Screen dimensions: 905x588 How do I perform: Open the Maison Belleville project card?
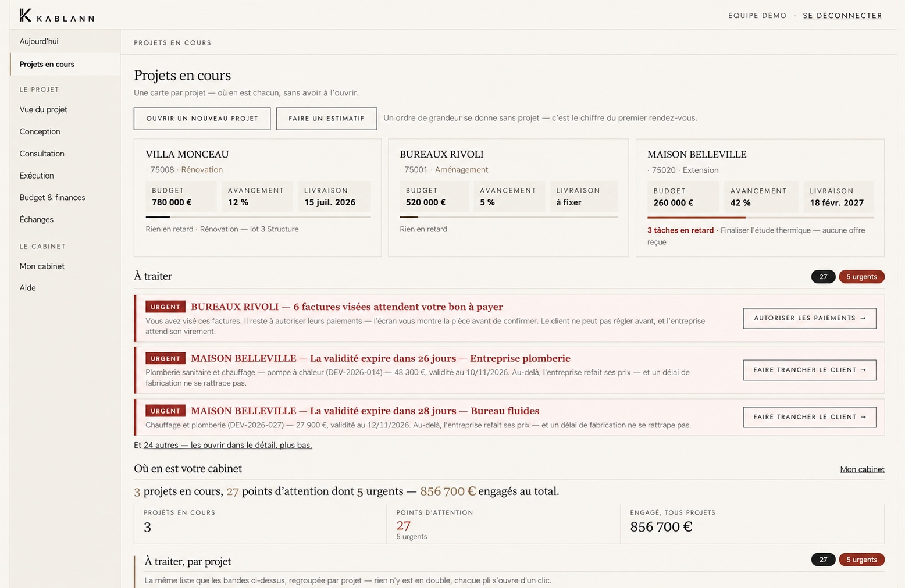coord(760,198)
